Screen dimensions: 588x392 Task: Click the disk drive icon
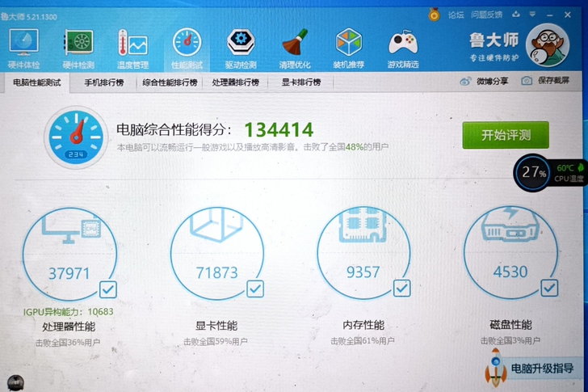(x=510, y=225)
